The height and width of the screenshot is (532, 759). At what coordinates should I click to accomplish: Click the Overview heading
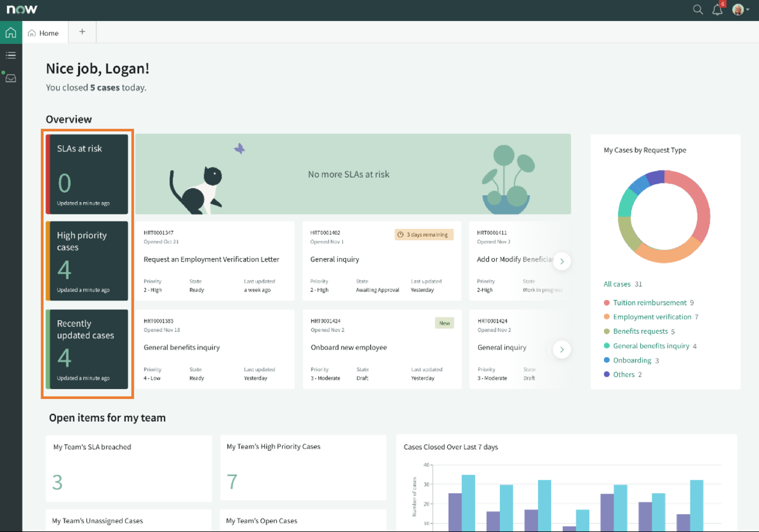pyautogui.click(x=69, y=119)
